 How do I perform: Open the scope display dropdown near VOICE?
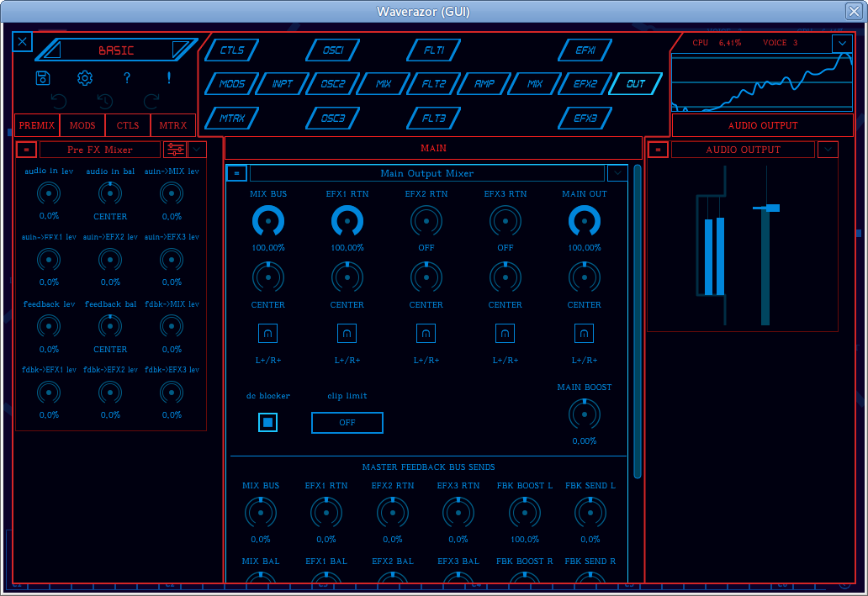(842, 43)
